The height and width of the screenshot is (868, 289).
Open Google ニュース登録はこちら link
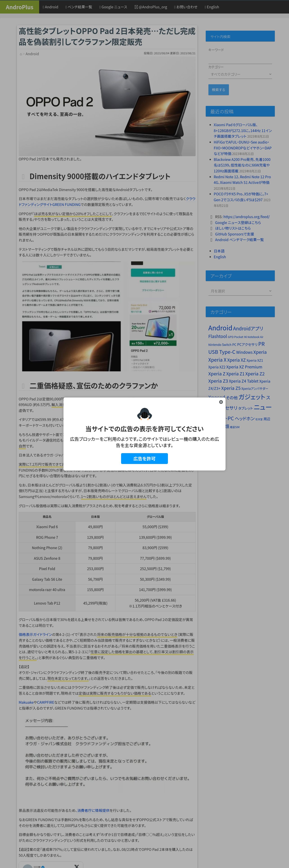point(238,223)
